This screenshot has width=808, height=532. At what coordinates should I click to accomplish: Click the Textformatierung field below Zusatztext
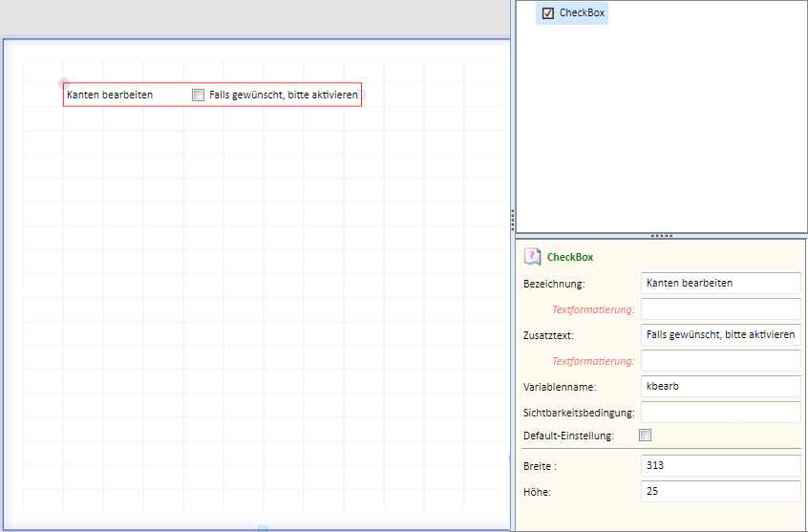click(720, 360)
